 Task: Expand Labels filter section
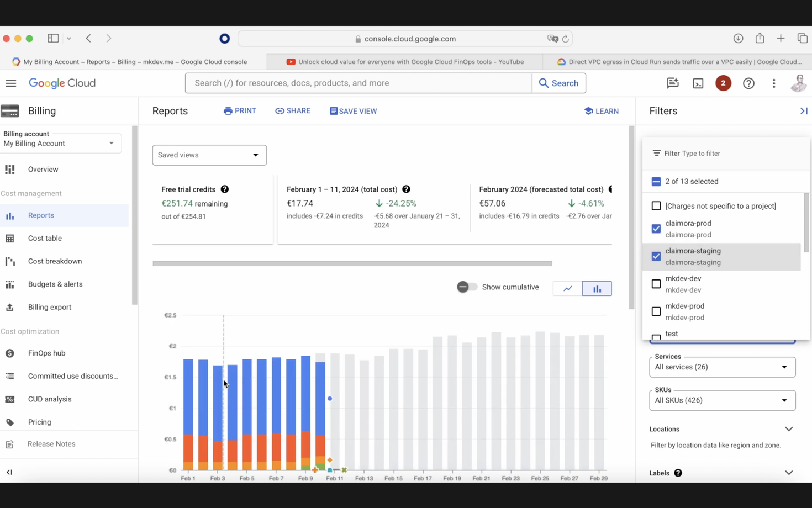pos(789,473)
